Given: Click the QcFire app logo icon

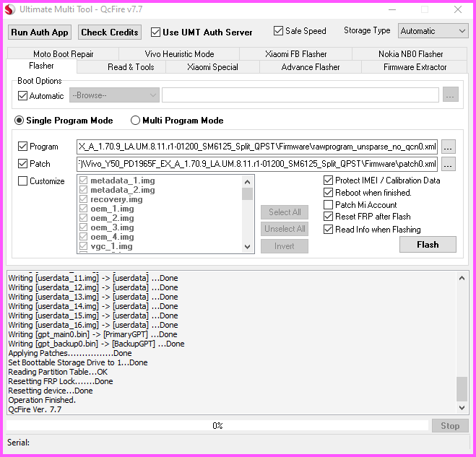Looking at the screenshot, I should tap(9, 9).
